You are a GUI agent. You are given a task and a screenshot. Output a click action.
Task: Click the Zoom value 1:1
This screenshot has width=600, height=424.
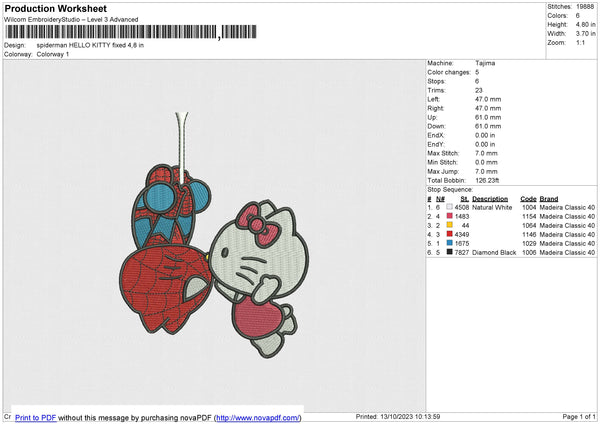coord(580,42)
